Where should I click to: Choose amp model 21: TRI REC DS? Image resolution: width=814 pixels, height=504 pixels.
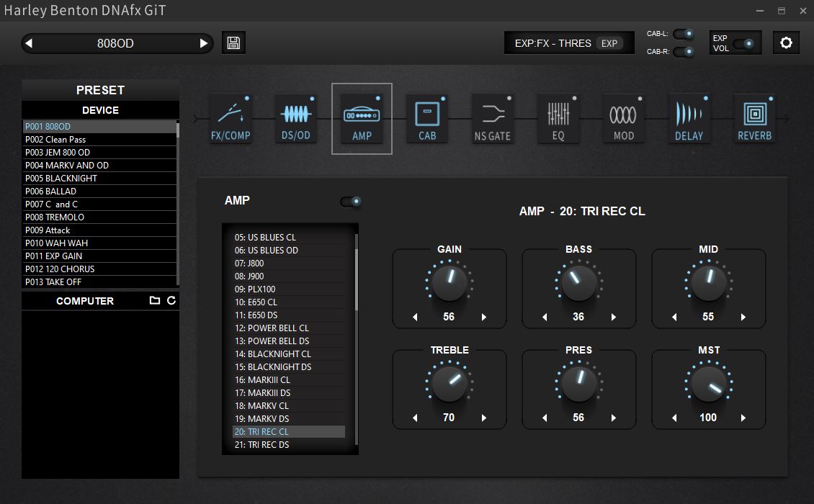pyautogui.click(x=289, y=445)
